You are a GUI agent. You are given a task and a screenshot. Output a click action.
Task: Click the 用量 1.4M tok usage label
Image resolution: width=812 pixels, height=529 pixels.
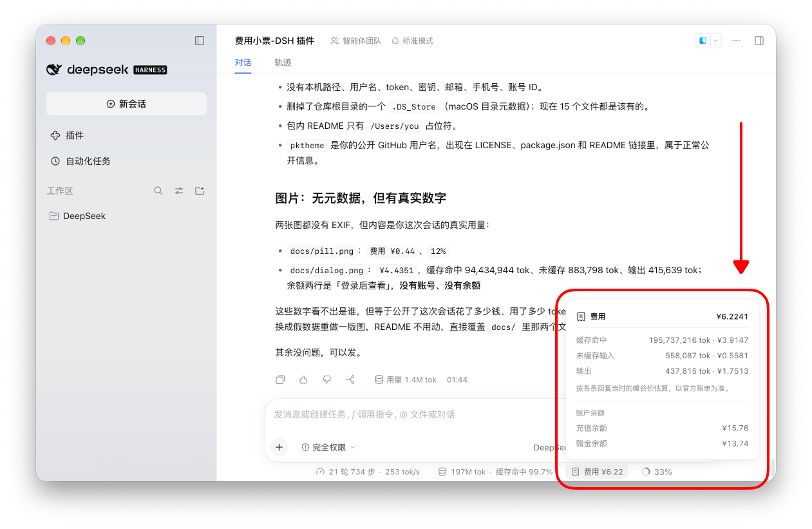point(406,380)
